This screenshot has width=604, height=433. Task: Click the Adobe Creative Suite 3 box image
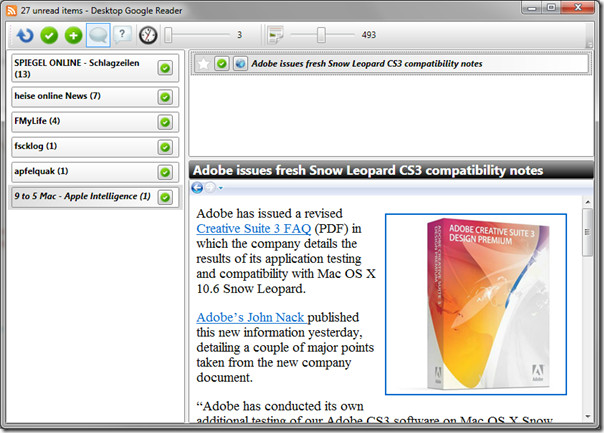pyautogui.click(x=476, y=304)
